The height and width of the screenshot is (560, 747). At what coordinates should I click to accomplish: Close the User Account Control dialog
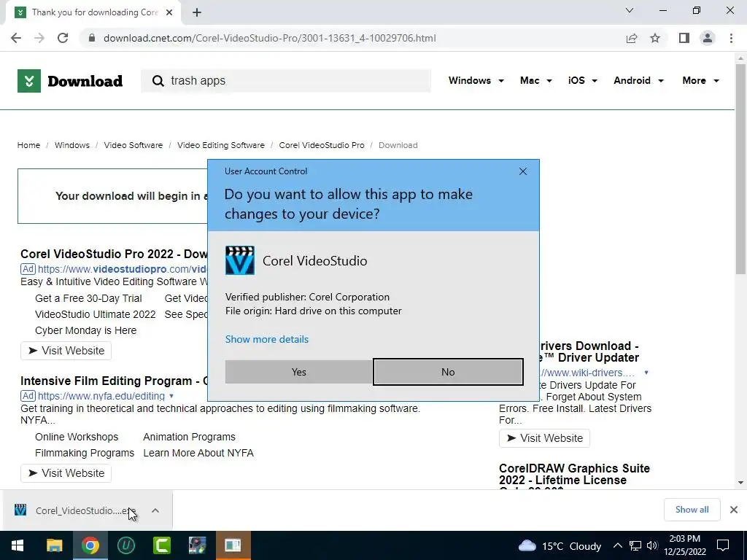coord(522,171)
